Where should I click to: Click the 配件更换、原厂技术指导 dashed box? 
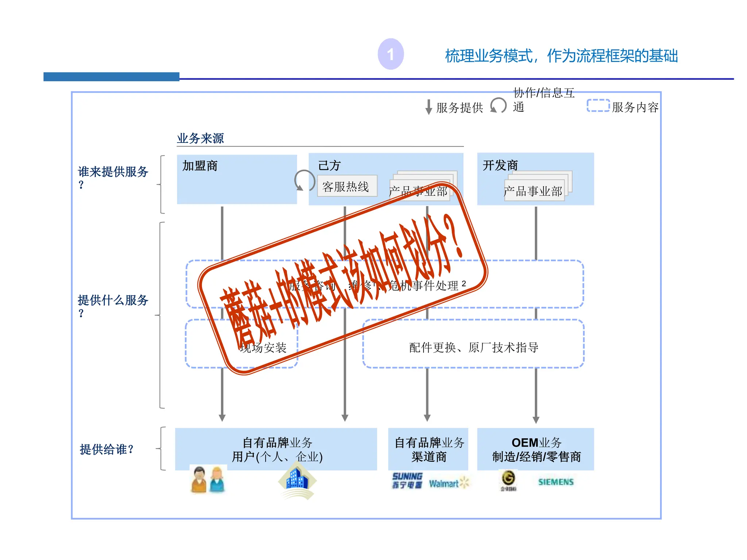pos(473,344)
